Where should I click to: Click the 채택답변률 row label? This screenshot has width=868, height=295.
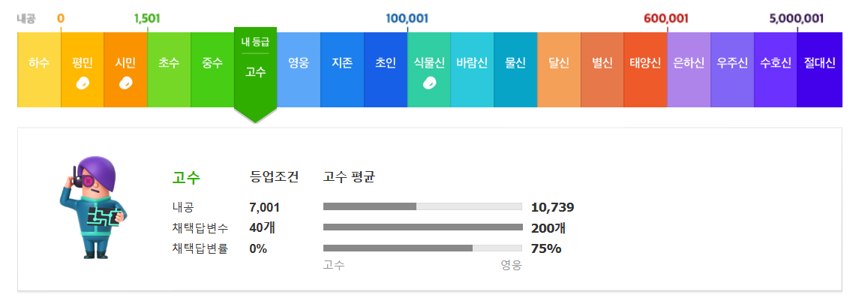pyautogui.click(x=200, y=248)
